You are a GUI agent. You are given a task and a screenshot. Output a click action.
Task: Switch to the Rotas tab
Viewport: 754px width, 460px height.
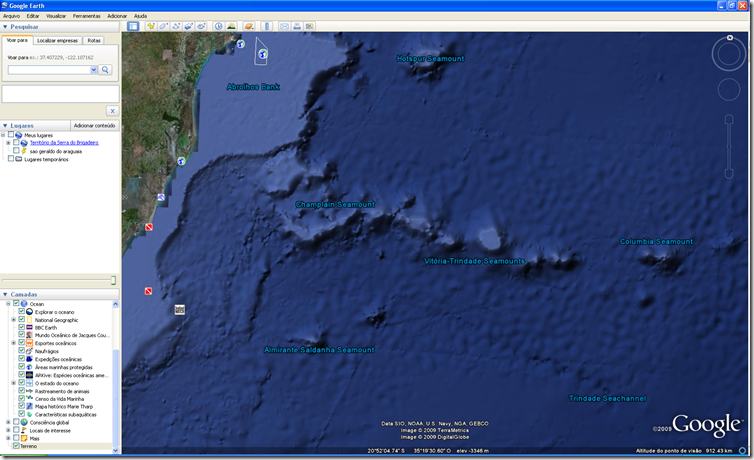tap(94, 41)
